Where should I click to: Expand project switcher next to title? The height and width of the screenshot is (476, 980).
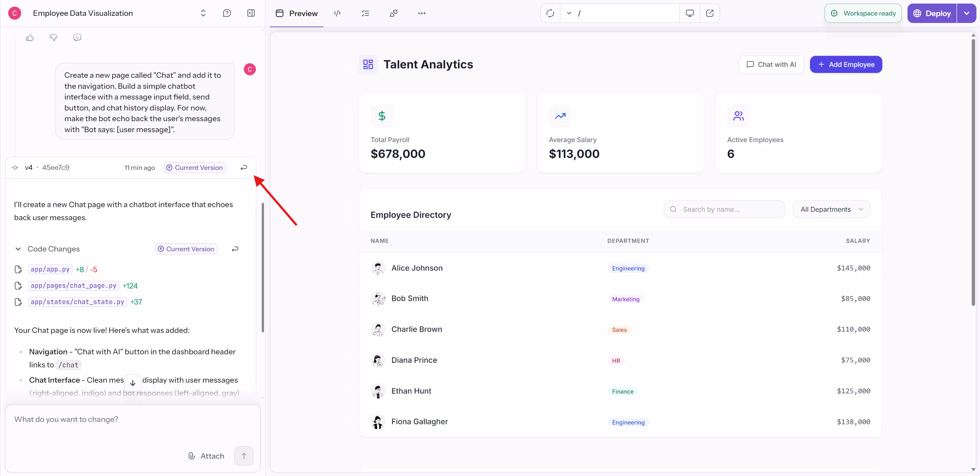pyautogui.click(x=203, y=13)
